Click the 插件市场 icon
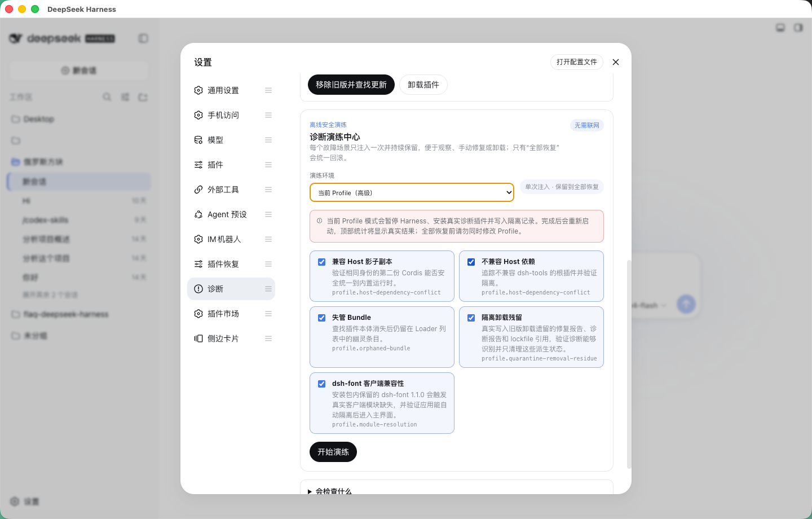 click(198, 314)
